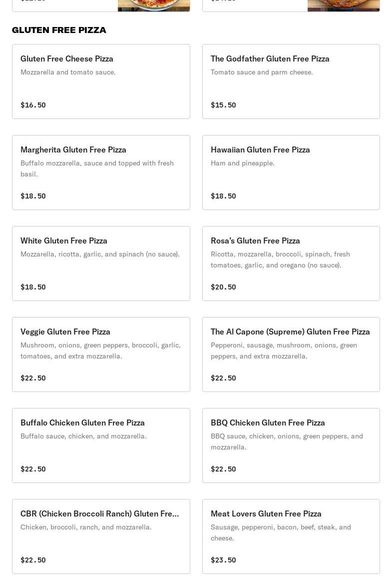
Task: Click the $16.50 price on Cheese Pizza
Action: coord(33,105)
